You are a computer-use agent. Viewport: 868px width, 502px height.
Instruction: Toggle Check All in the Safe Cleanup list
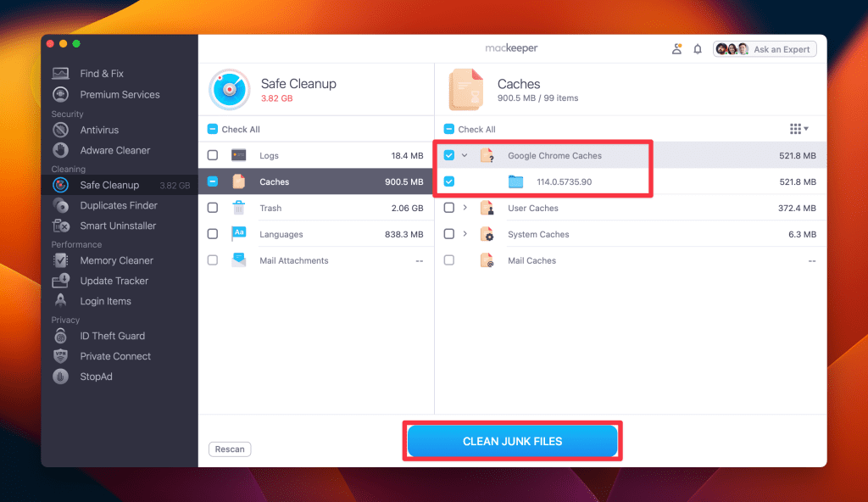pos(212,129)
